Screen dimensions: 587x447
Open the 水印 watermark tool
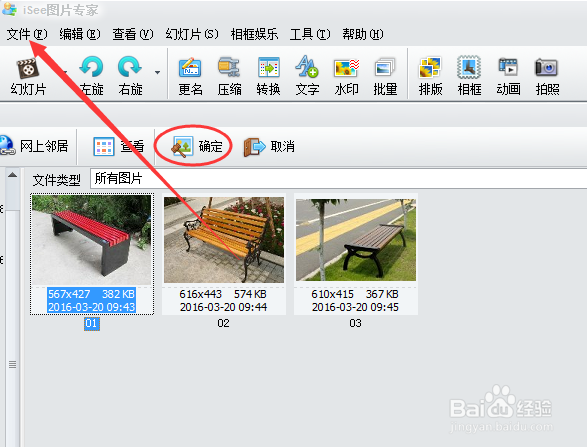pos(346,77)
